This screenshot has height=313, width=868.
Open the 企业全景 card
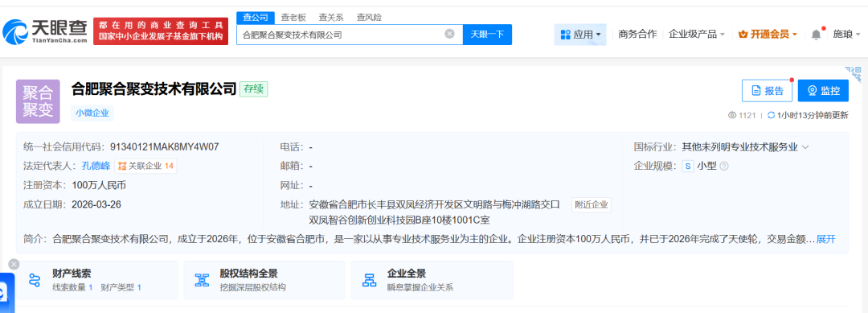click(432, 280)
